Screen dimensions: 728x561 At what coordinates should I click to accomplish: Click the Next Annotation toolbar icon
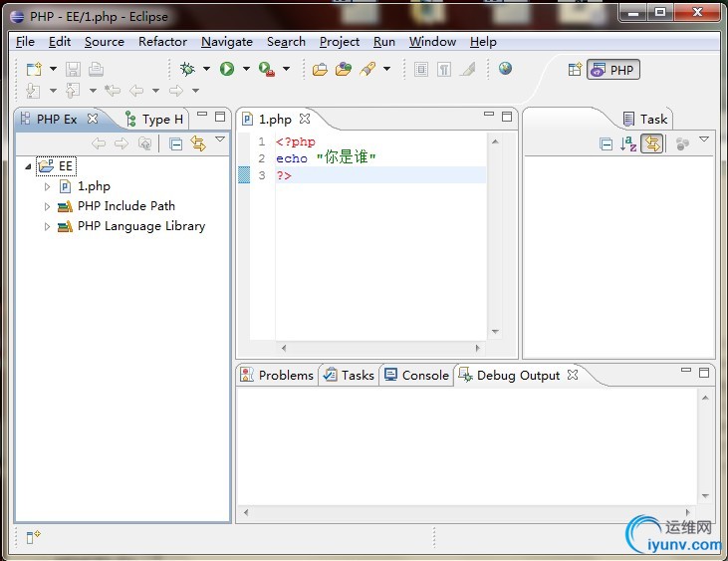point(33,91)
